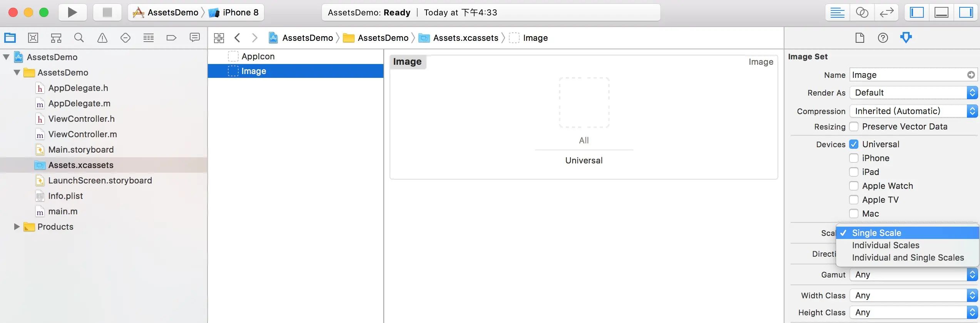Check the Apple TV checkbox
The height and width of the screenshot is (323, 980).
tap(854, 200)
